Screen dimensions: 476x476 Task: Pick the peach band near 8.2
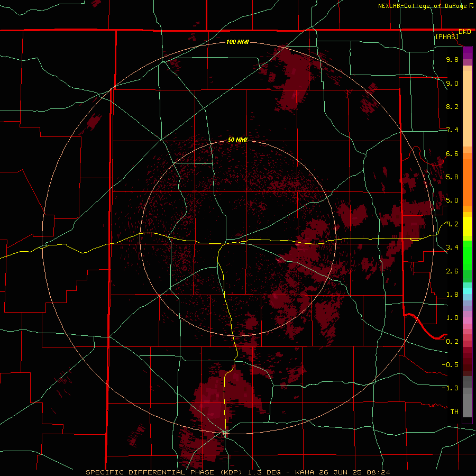click(x=467, y=108)
